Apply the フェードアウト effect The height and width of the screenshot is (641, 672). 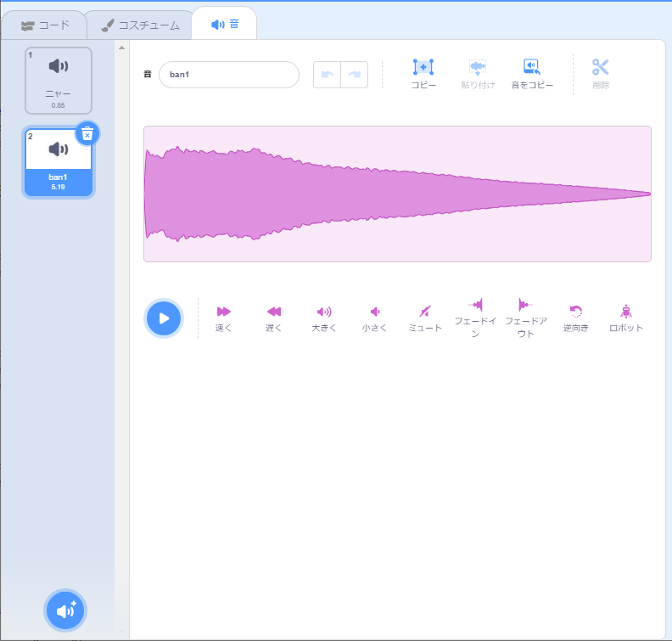coord(525,318)
